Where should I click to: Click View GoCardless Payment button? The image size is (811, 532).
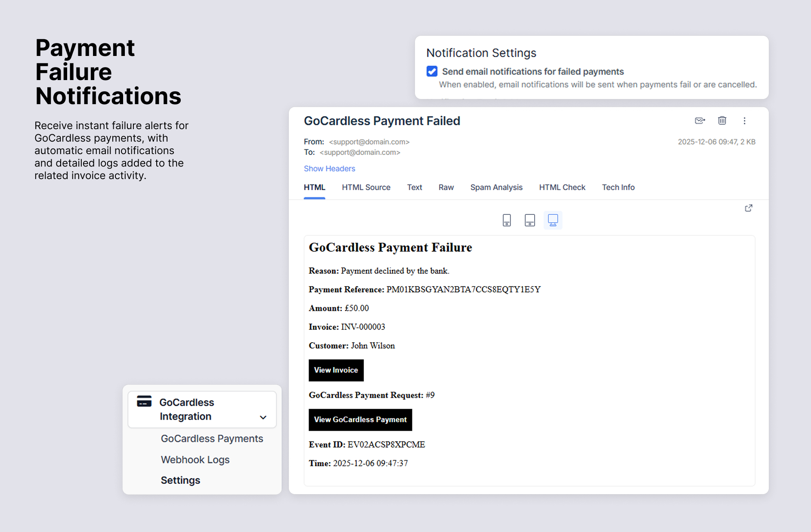click(x=360, y=420)
